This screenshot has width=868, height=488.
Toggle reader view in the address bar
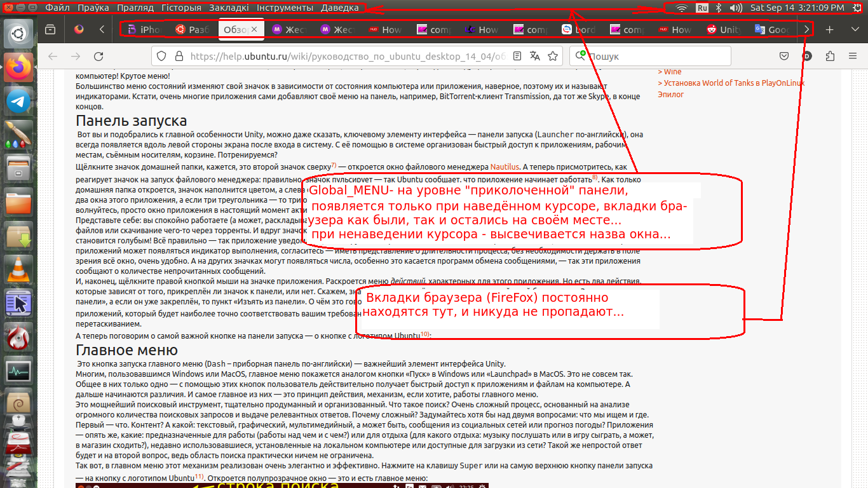[x=518, y=56]
